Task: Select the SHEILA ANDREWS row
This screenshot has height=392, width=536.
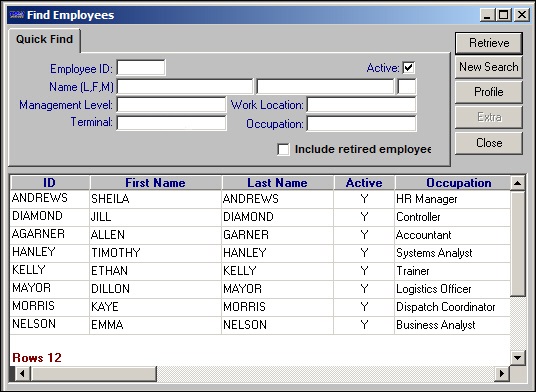Action: click(260, 199)
